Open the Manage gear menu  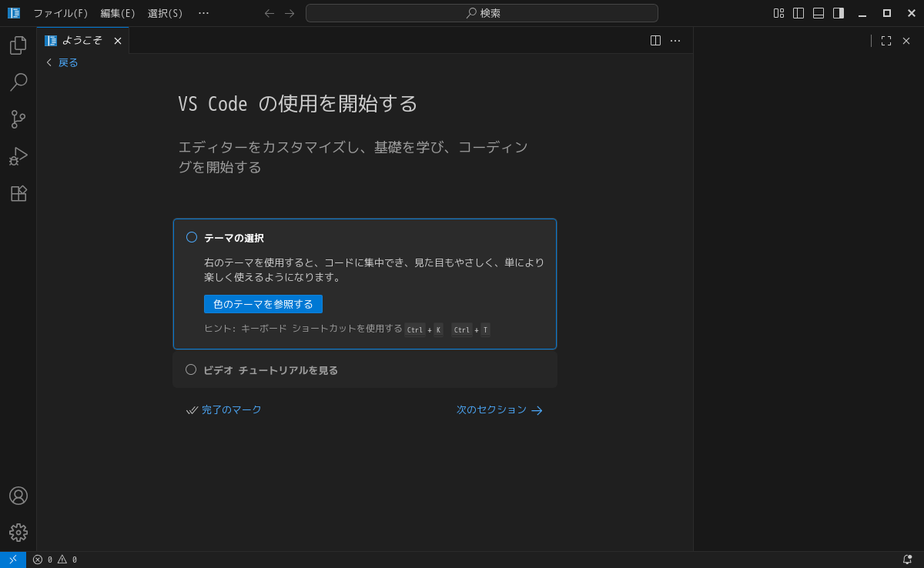[x=18, y=533]
